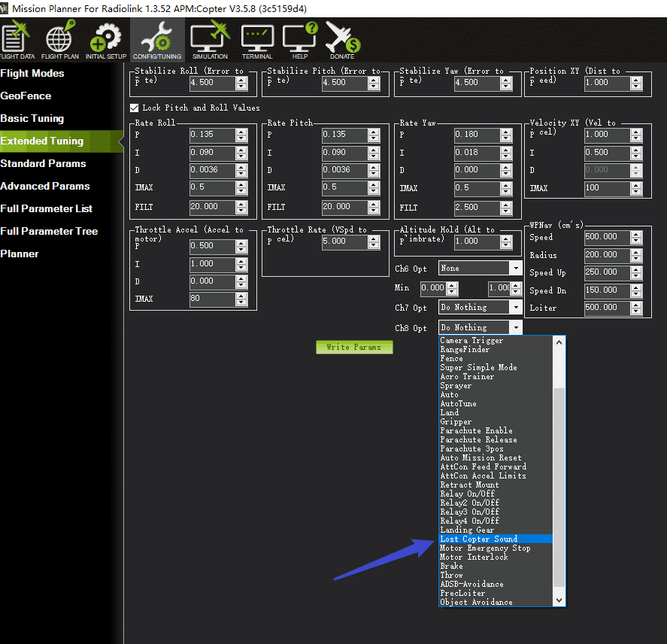Toggle Lock Pitch and Roll Values checkbox

[135, 108]
